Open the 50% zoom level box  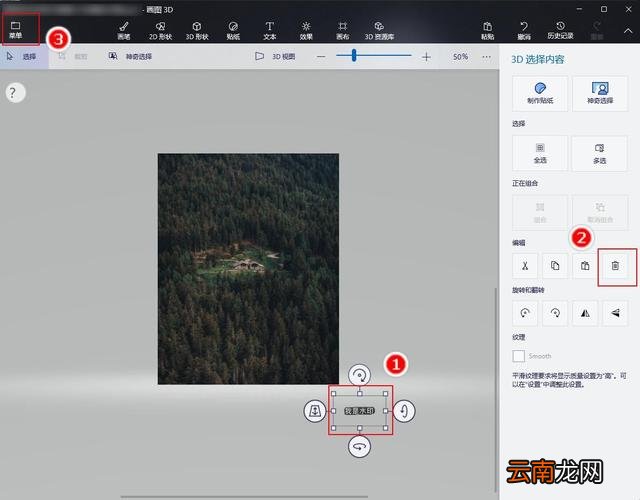460,57
